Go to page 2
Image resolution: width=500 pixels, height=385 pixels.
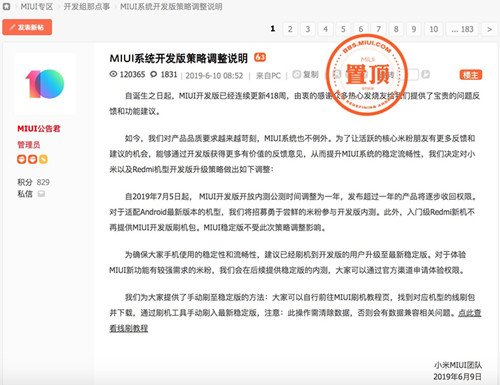click(290, 29)
